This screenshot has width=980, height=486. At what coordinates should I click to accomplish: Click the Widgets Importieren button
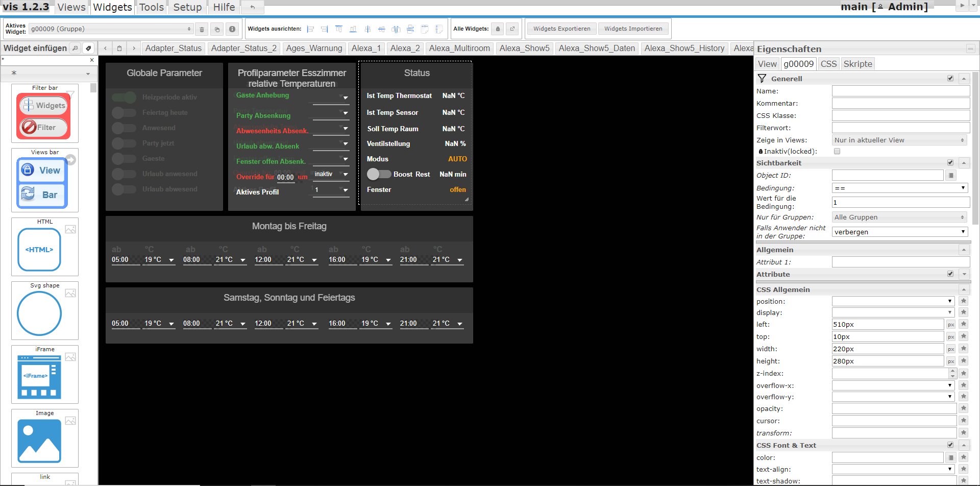(x=633, y=29)
